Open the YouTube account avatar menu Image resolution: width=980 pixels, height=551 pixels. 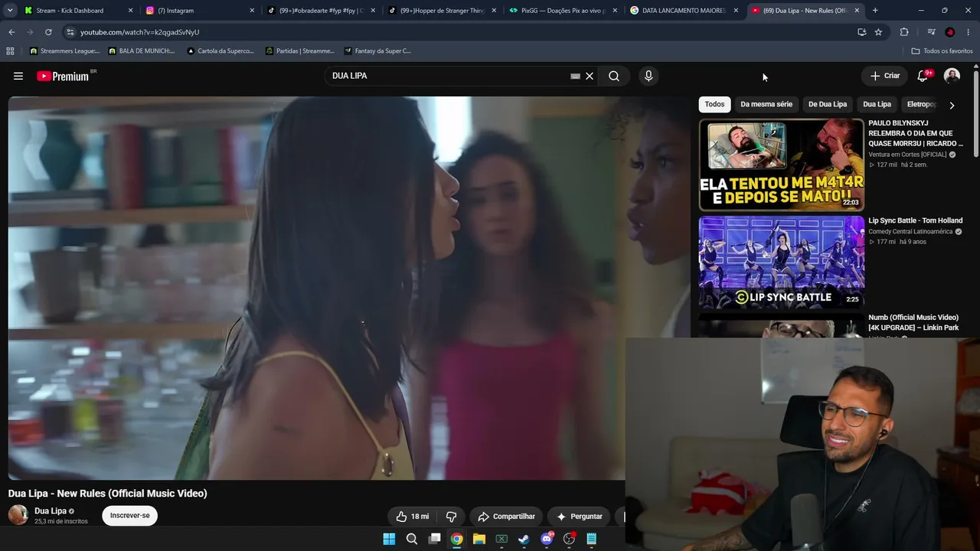point(952,76)
